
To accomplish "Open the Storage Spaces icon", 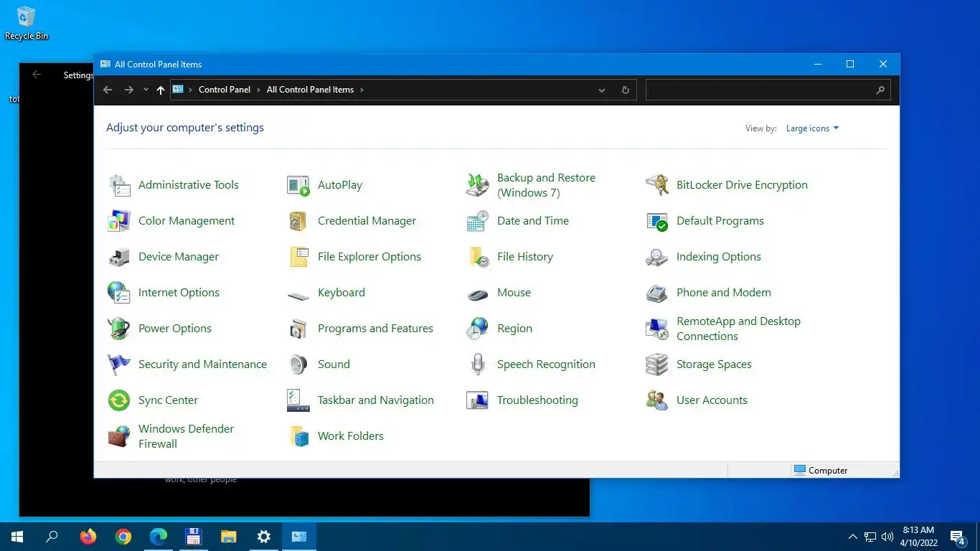I will (x=657, y=364).
